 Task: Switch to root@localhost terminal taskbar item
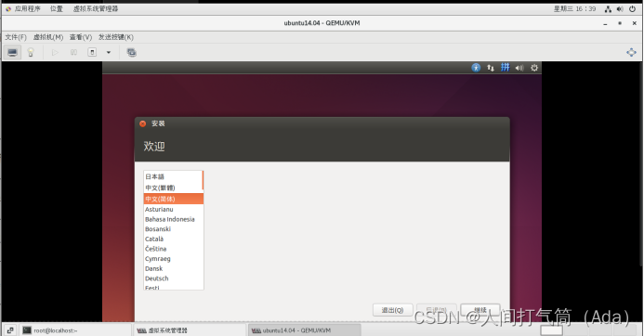pos(74,330)
